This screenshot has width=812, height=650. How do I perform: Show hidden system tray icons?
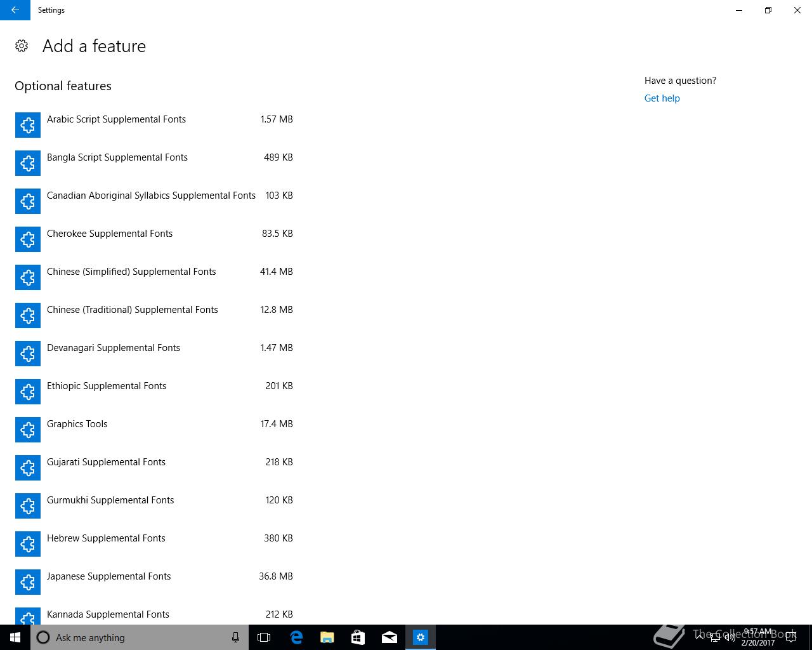[700, 637]
